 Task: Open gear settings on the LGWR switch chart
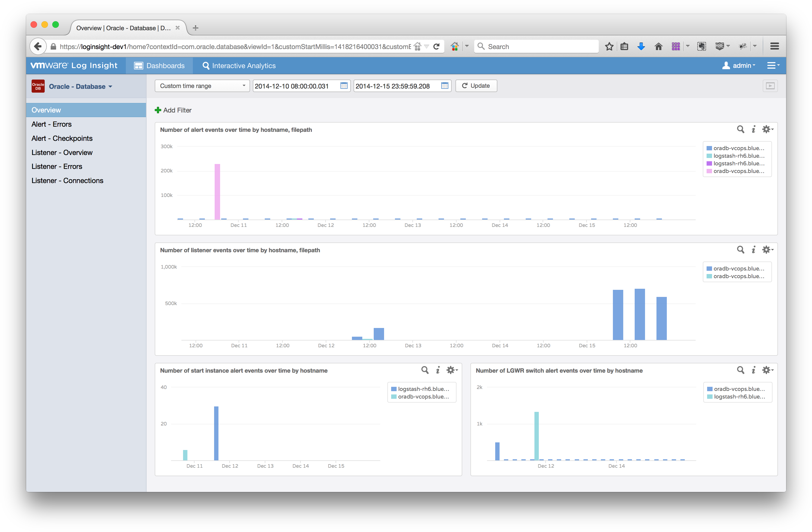pos(767,370)
